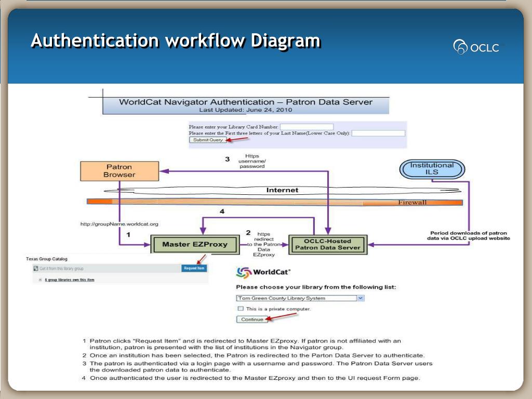
Task: Click the 'Internet' label
Action: click(282, 190)
